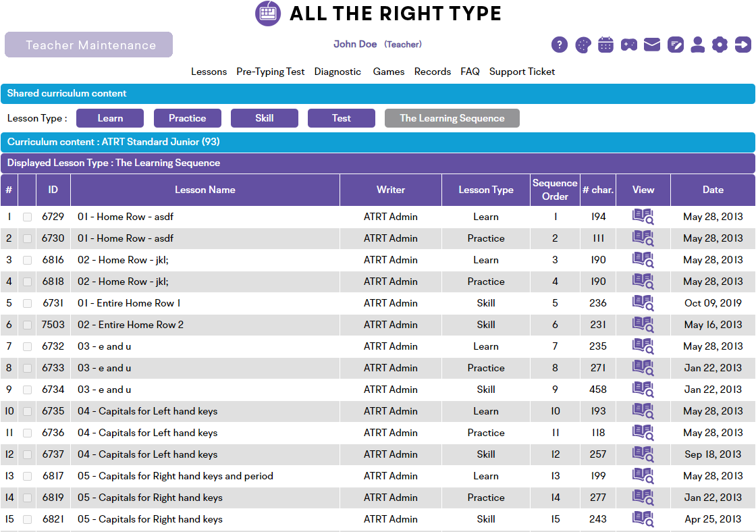756x532 pixels.
Task: Click the keyboard logo icon
Action: (x=268, y=14)
